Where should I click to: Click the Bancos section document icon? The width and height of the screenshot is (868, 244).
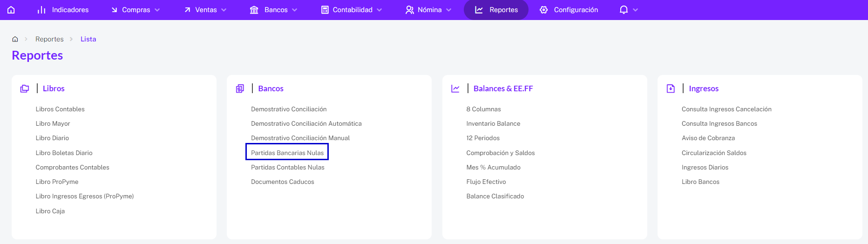coord(240,88)
